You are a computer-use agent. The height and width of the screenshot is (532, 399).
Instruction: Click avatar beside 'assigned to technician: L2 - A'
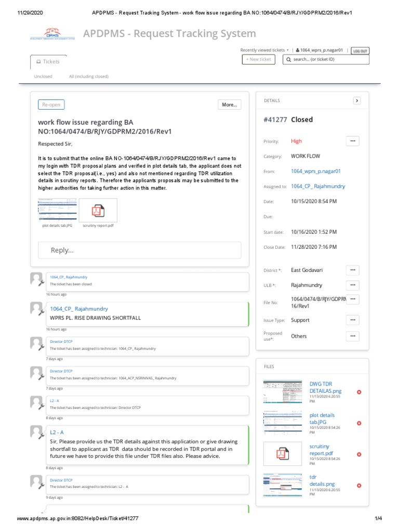click(x=37, y=482)
